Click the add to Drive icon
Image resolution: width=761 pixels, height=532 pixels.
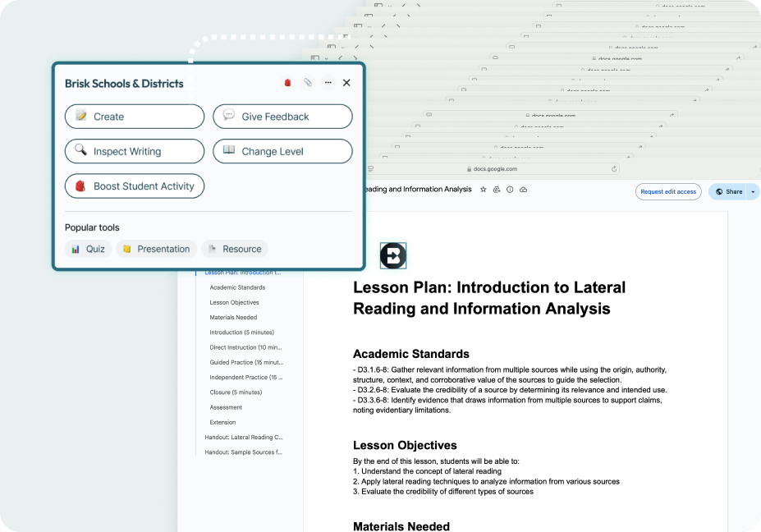(x=497, y=190)
